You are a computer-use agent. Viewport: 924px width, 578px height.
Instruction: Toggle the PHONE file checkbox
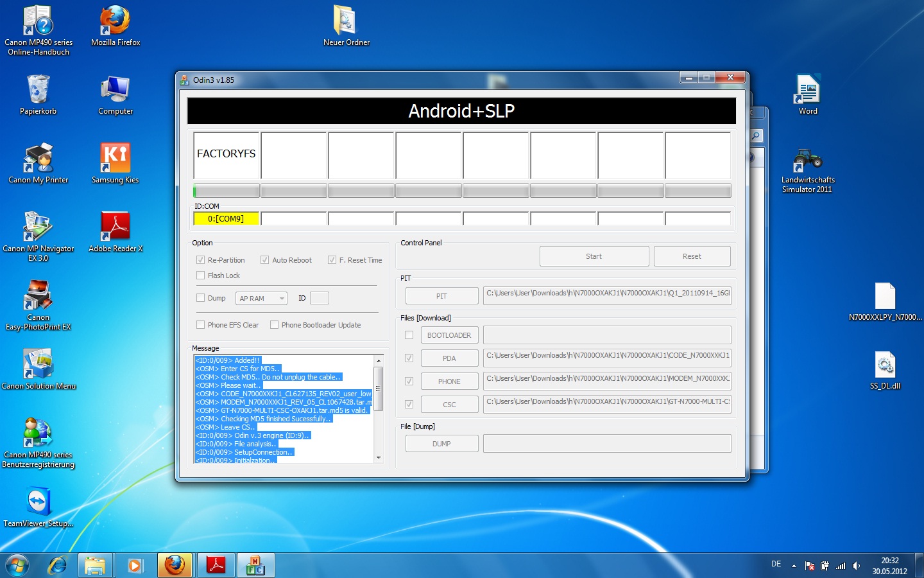click(409, 381)
